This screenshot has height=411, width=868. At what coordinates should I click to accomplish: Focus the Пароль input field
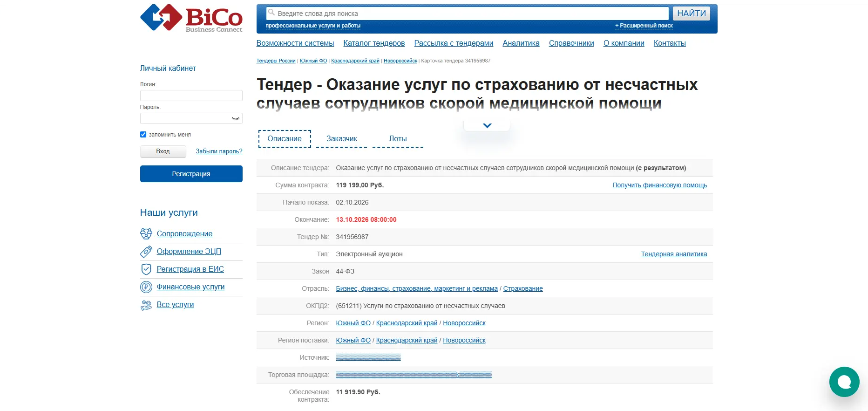pyautogui.click(x=191, y=118)
